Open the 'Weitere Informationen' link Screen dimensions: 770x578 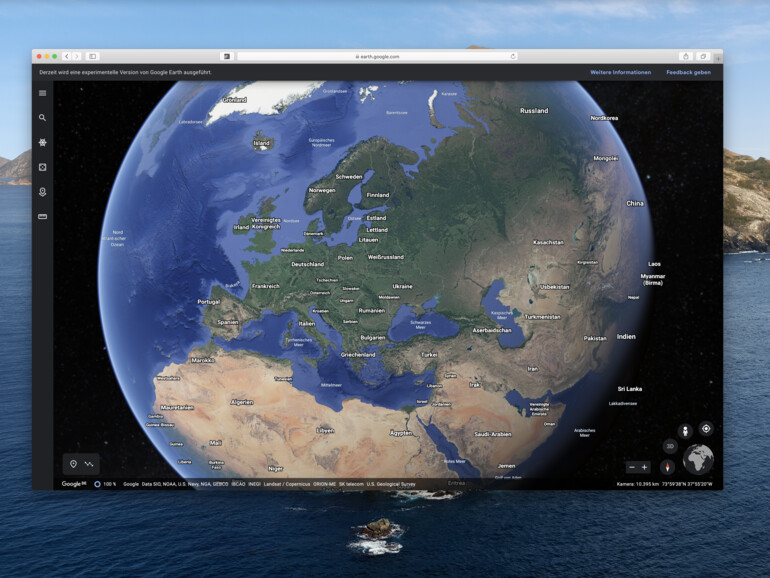(x=621, y=72)
